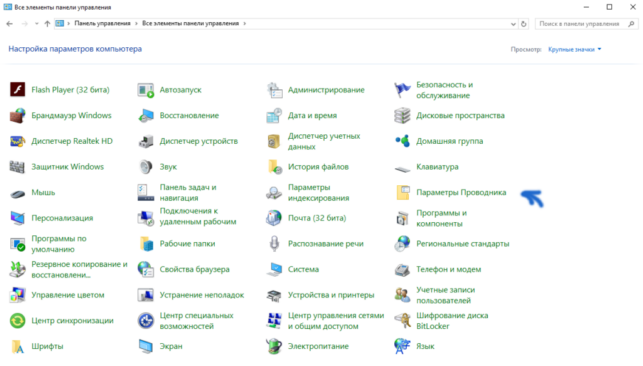The image size is (643, 366).
Task: Click Центр управления сетями и общим доступом
Action: pyautogui.click(x=336, y=321)
